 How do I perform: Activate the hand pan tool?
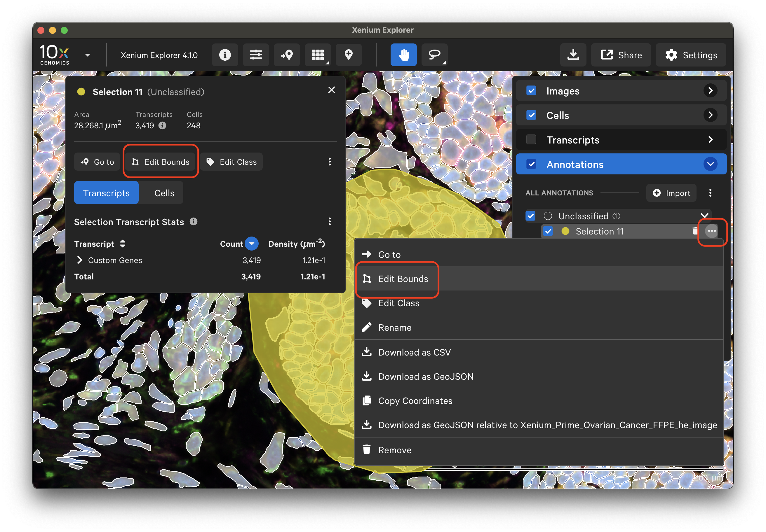403,55
